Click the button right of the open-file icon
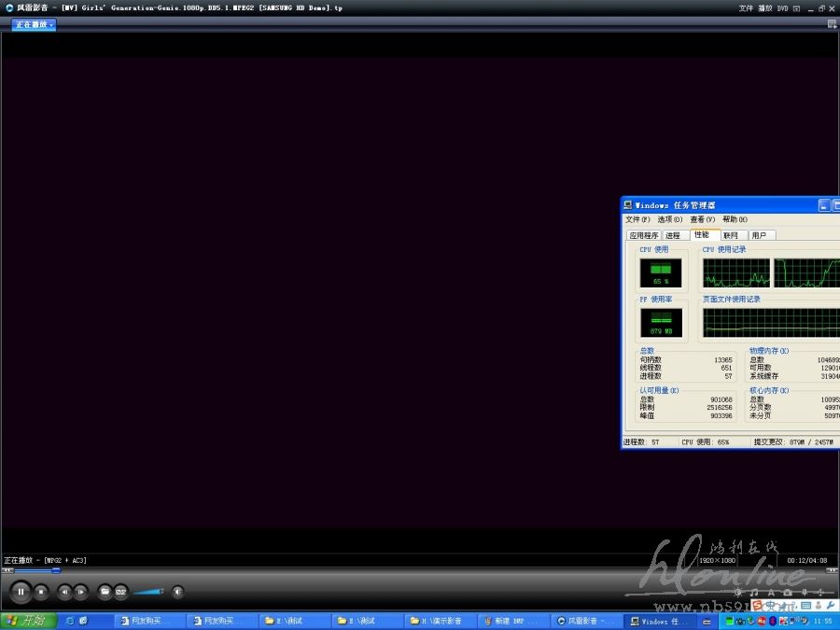The width and height of the screenshot is (840, 630). 120,591
